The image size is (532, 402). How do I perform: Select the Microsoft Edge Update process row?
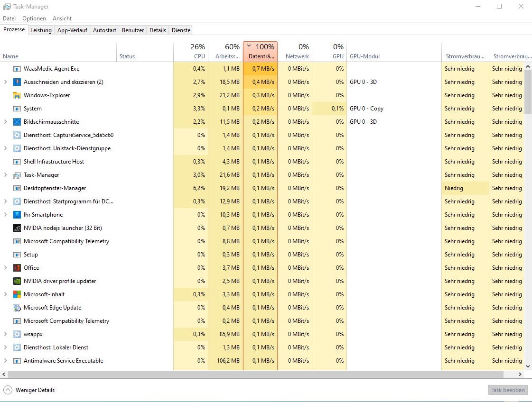click(x=262, y=308)
